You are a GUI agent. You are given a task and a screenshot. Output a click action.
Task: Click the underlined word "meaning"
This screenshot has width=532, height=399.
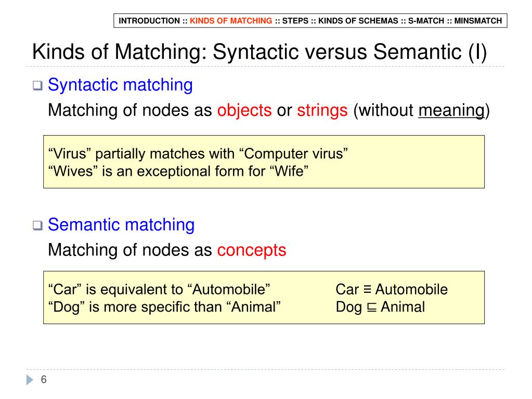(451, 110)
